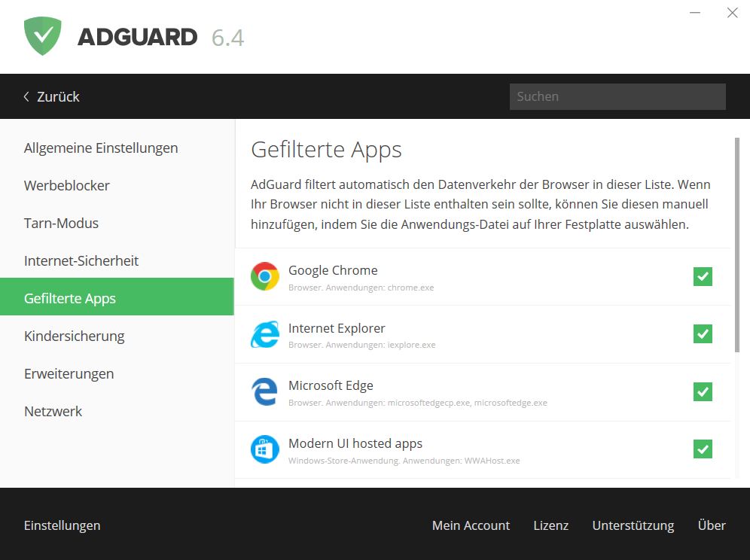Click the WWAHost.exe description text

[x=404, y=461]
